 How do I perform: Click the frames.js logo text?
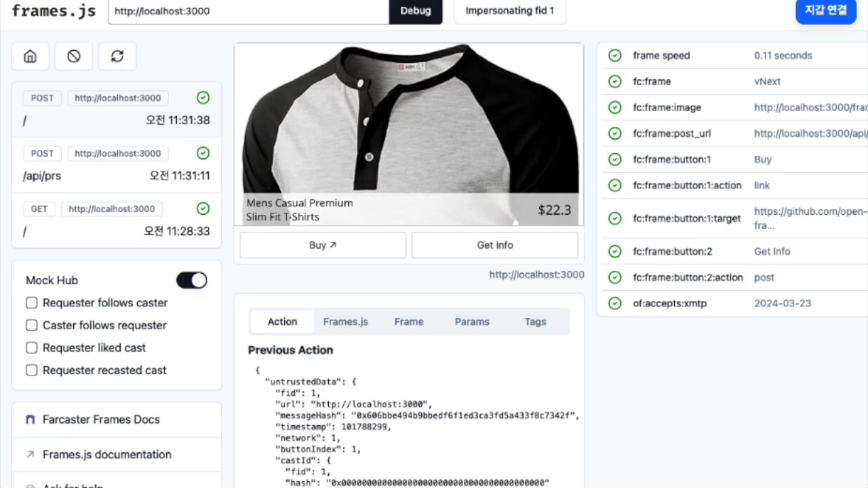(x=54, y=11)
